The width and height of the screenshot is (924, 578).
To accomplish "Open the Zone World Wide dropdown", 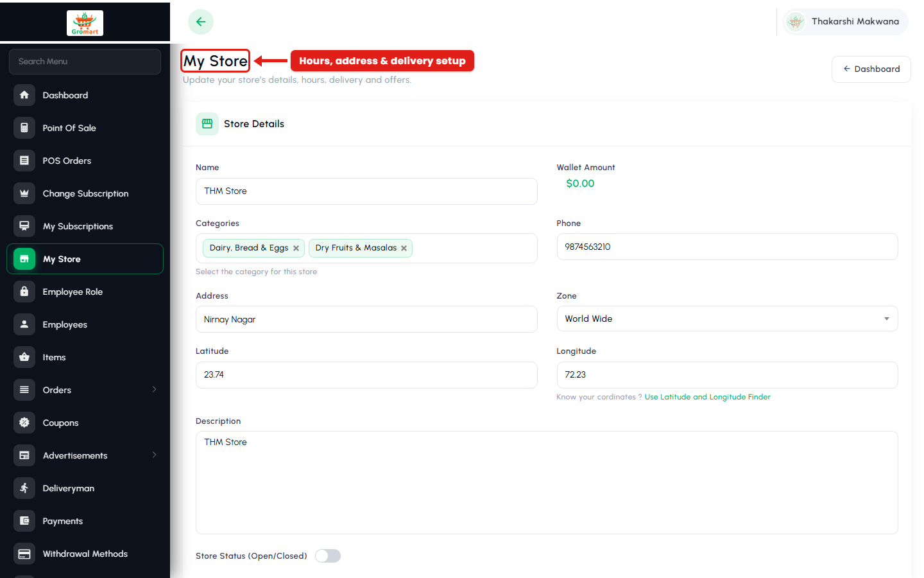I will point(727,319).
